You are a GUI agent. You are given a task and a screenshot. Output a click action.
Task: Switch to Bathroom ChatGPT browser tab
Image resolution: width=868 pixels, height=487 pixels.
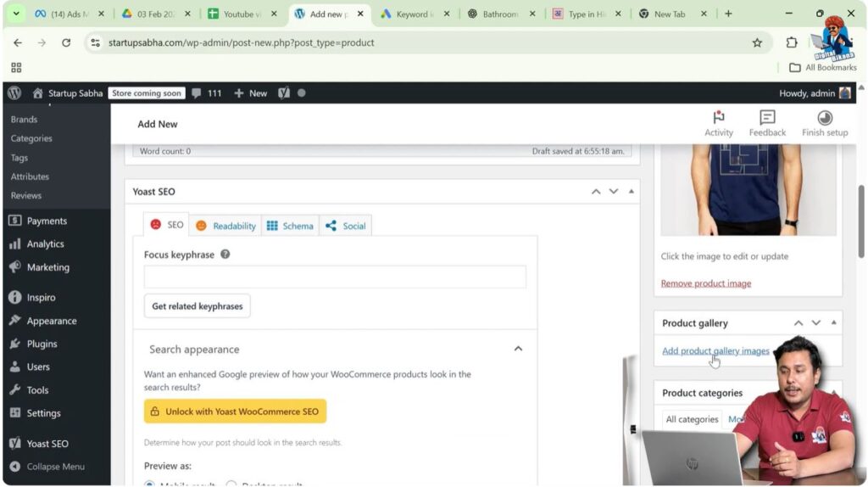[x=501, y=14]
